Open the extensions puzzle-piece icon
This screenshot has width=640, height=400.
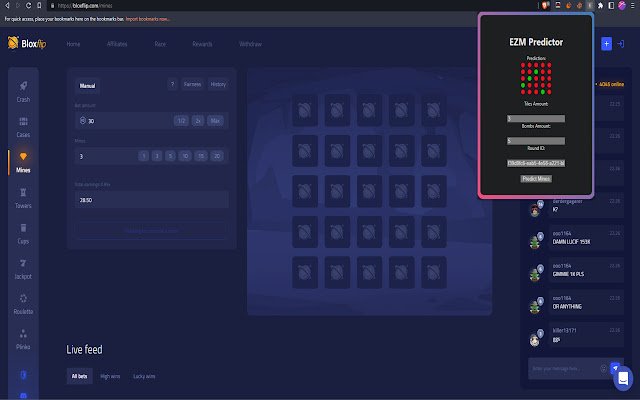pyautogui.click(x=600, y=5)
